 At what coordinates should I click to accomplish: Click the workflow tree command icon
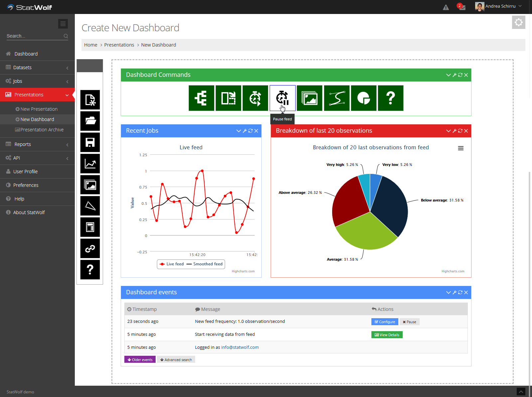pyautogui.click(x=201, y=98)
